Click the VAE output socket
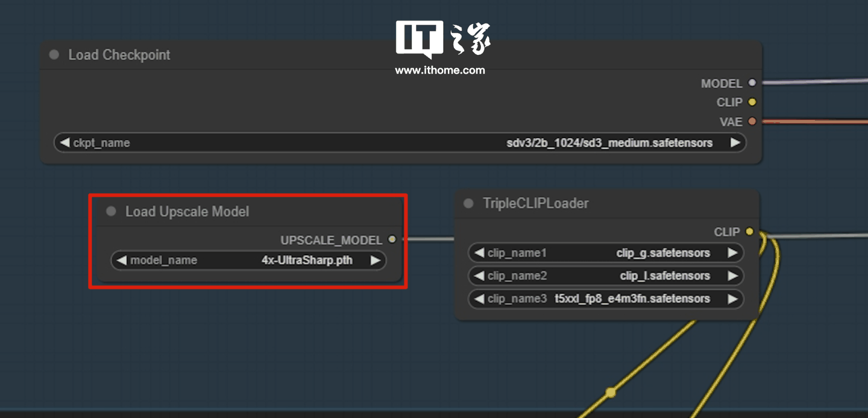The image size is (868, 418). (752, 121)
